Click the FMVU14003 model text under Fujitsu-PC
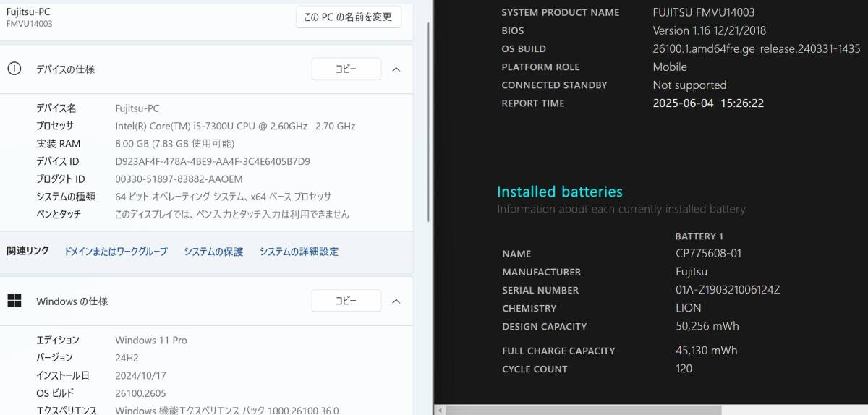This screenshot has height=415, width=868. tap(29, 24)
